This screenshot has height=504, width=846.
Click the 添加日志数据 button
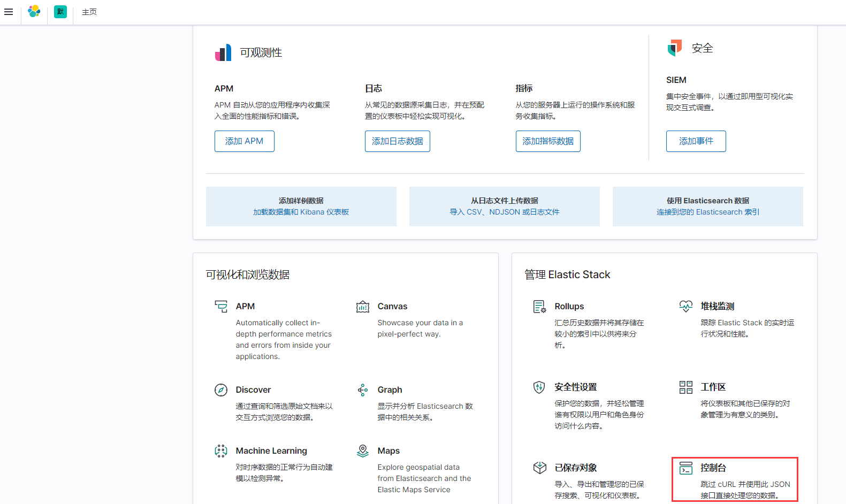point(398,141)
